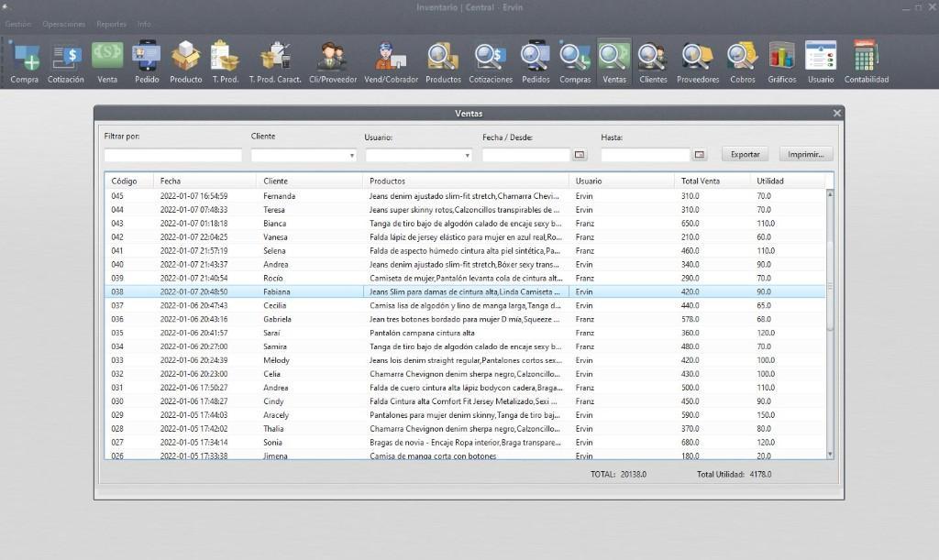Expand the Usuario filter dropdown
The image size is (939, 560).
pos(467,156)
